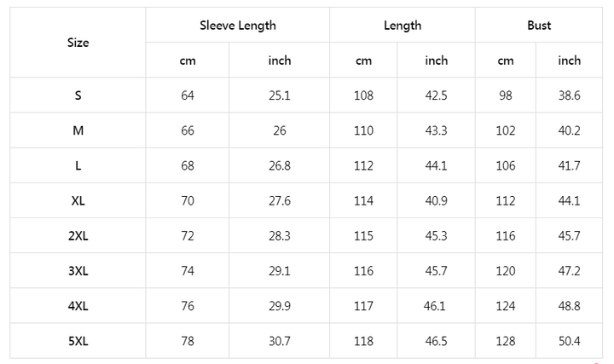The image size is (614, 364).
Task: Click the Size column header
Action: [78, 43]
